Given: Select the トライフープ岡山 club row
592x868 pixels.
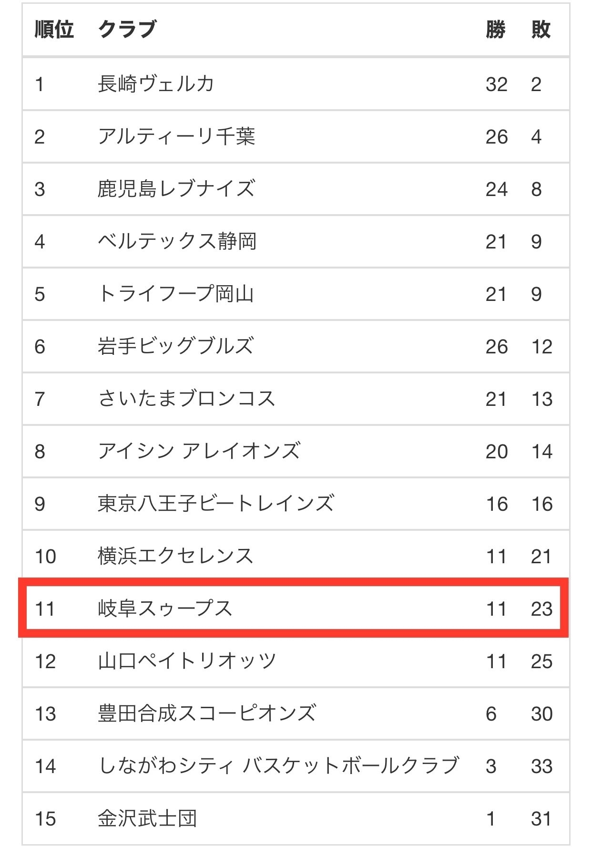Looking at the screenshot, I should pyautogui.click(x=296, y=294).
